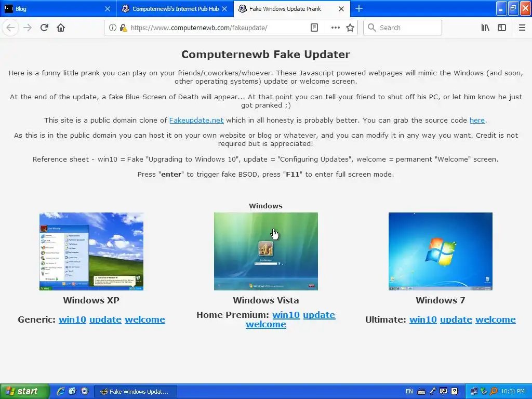Click the insecure connection padlock warning icon
532x399 pixels.
coord(124,28)
